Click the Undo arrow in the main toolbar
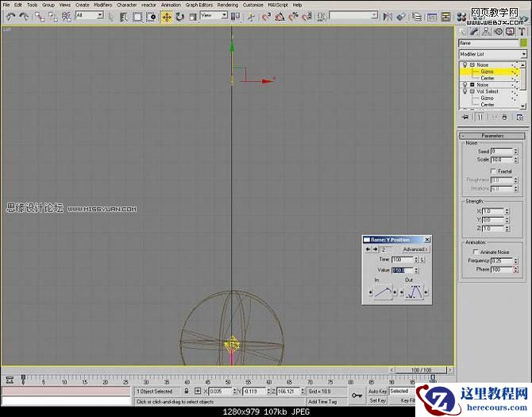This screenshot has height=417, width=532. [10, 16]
